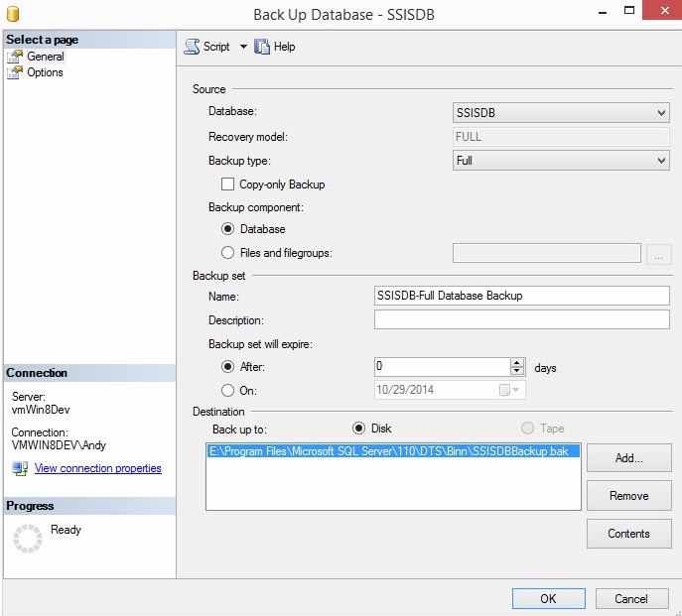Open the Database dropdown showing SSISDB

point(561,113)
